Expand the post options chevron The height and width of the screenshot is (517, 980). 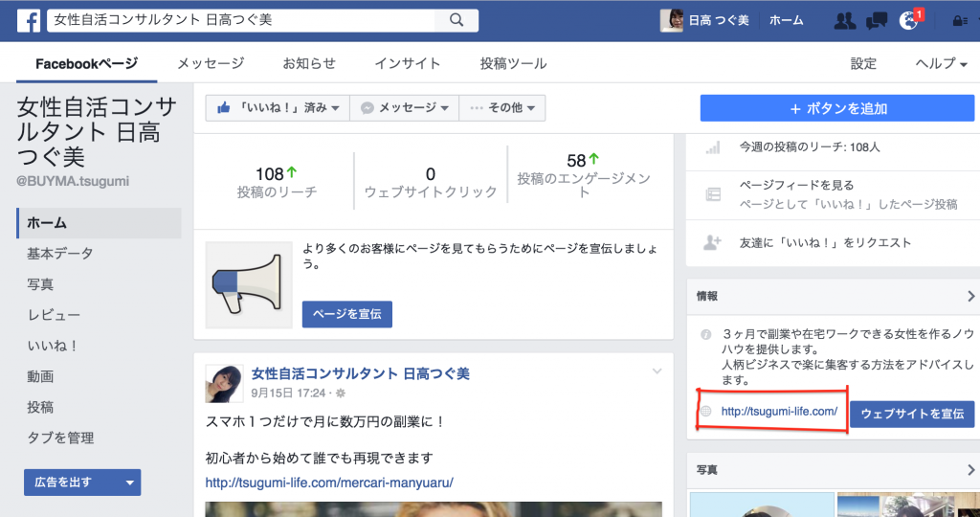657,371
